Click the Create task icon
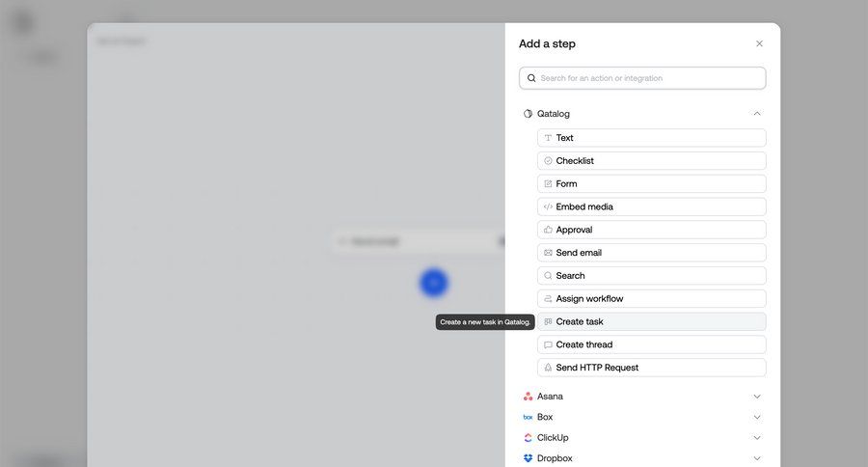The width and height of the screenshot is (868, 467). point(548,321)
